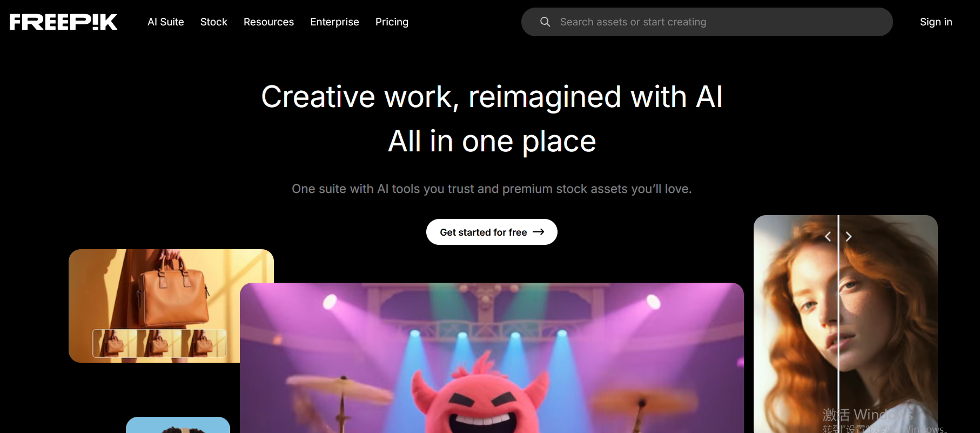This screenshot has width=980, height=433.
Task: Open the blue card at bottom left
Action: pos(178,425)
